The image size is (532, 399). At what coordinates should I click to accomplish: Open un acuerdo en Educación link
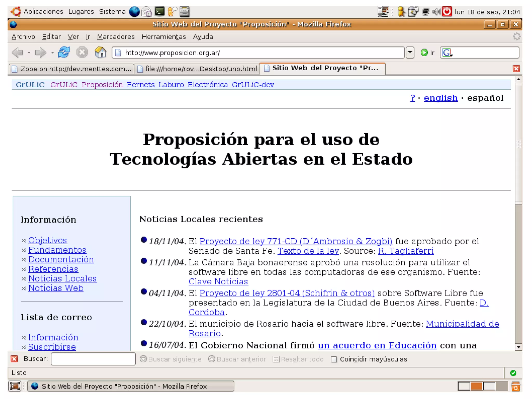[x=377, y=345]
